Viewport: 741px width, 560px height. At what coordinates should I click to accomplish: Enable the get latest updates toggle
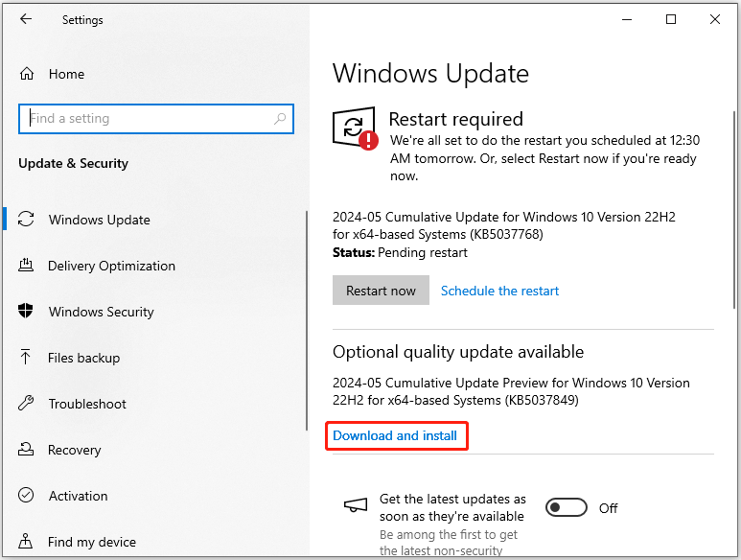[567, 507]
